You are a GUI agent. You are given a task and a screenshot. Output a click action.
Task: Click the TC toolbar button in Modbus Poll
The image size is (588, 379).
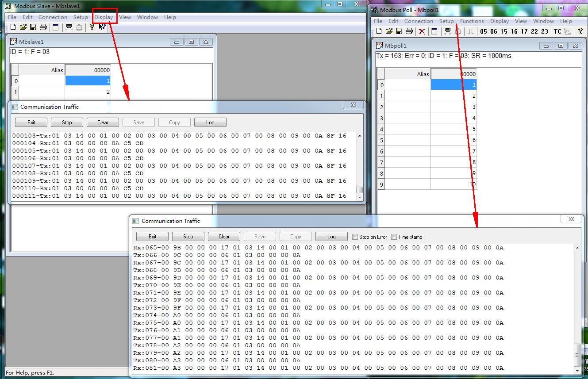tap(557, 31)
